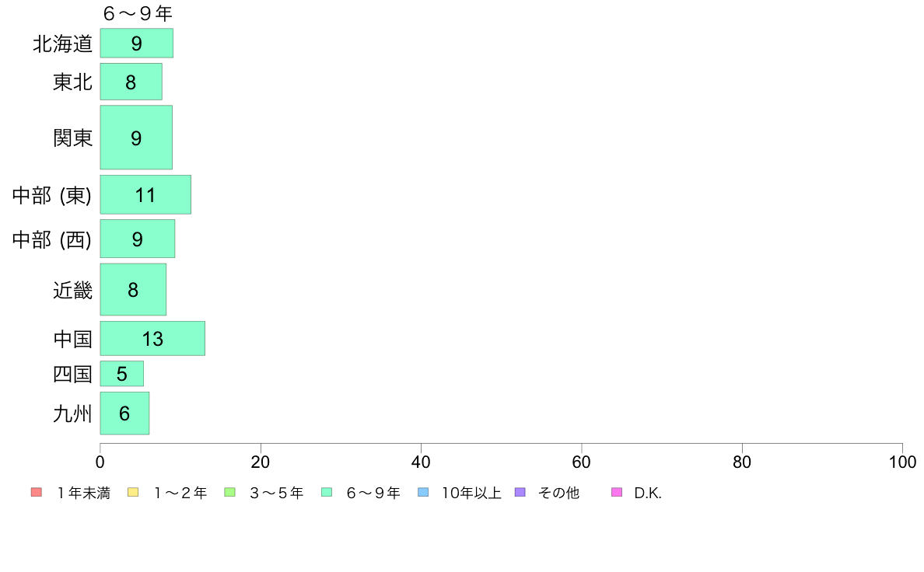Click the teal 6〜9年 legend swatch
The height and width of the screenshot is (572, 924).
327,493
